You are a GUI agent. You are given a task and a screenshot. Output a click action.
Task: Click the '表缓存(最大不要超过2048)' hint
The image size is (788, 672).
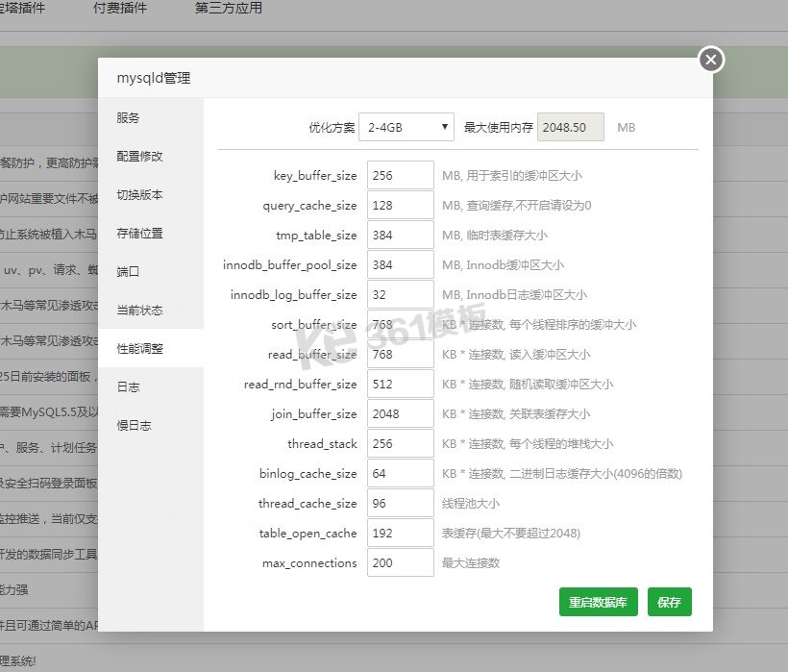[511, 533]
